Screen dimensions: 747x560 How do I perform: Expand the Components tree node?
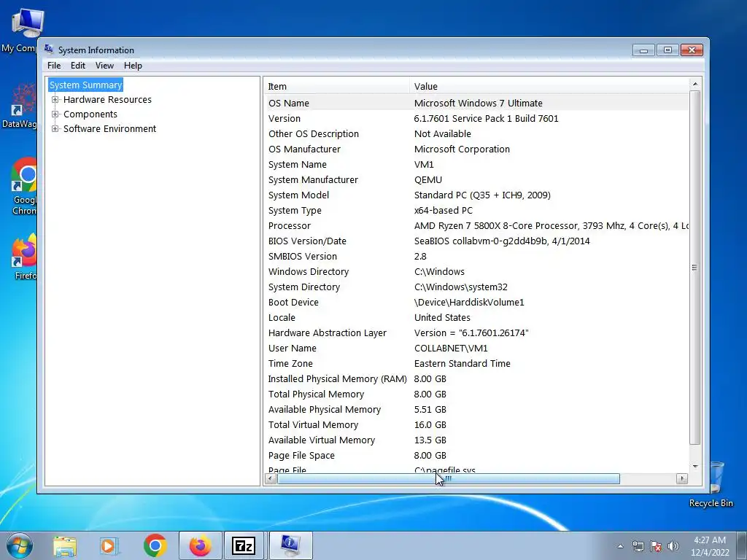coord(55,114)
